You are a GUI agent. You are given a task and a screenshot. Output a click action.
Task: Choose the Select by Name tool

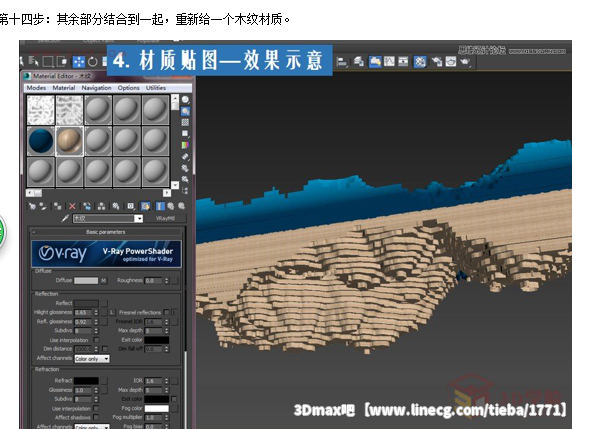[33, 61]
